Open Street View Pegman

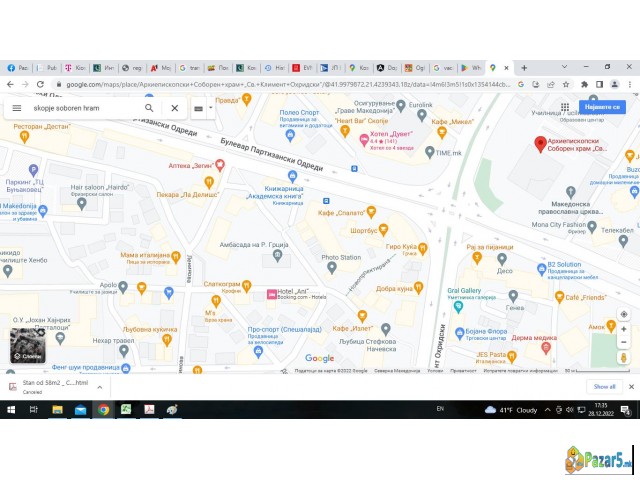click(x=624, y=358)
